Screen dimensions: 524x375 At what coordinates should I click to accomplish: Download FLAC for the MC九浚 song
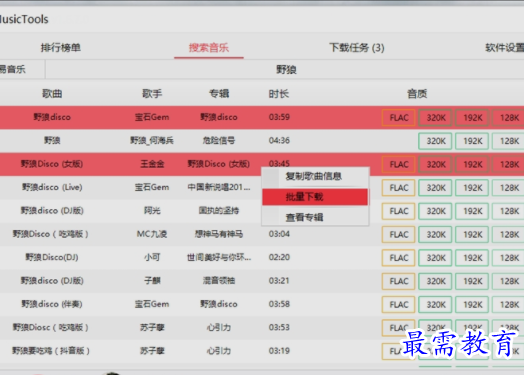coord(399,235)
